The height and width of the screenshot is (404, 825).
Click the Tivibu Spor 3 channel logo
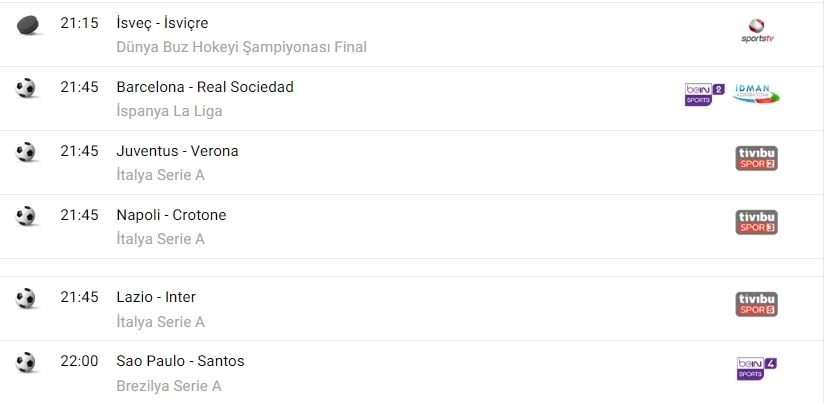point(756,222)
